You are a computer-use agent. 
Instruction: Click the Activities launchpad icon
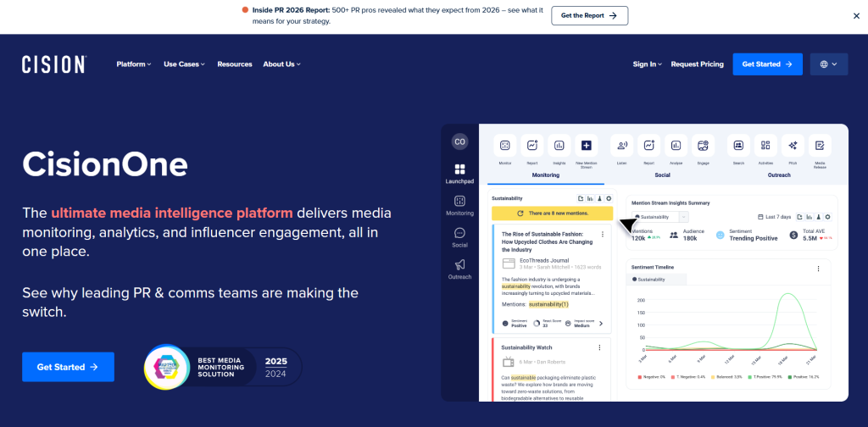(x=765, y=146)
